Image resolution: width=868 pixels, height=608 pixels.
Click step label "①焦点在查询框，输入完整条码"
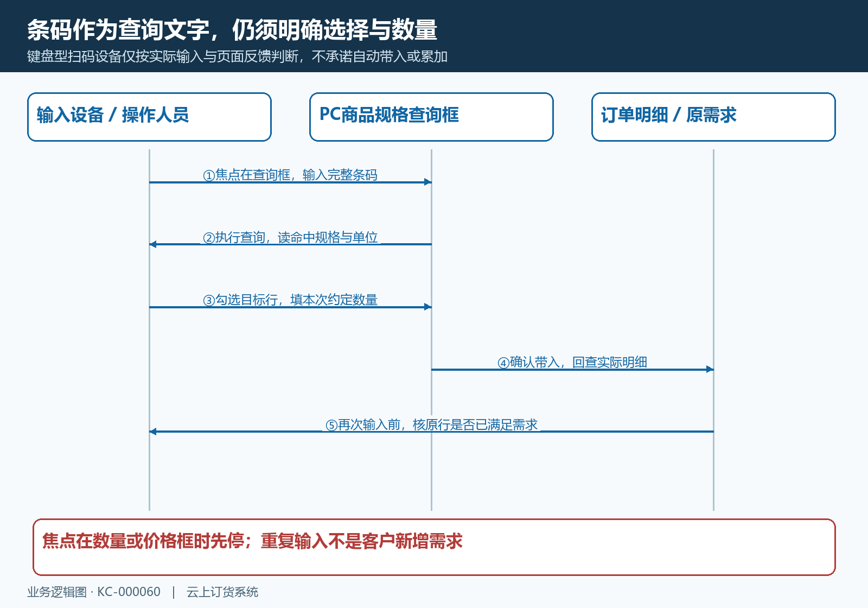(290, 175)
